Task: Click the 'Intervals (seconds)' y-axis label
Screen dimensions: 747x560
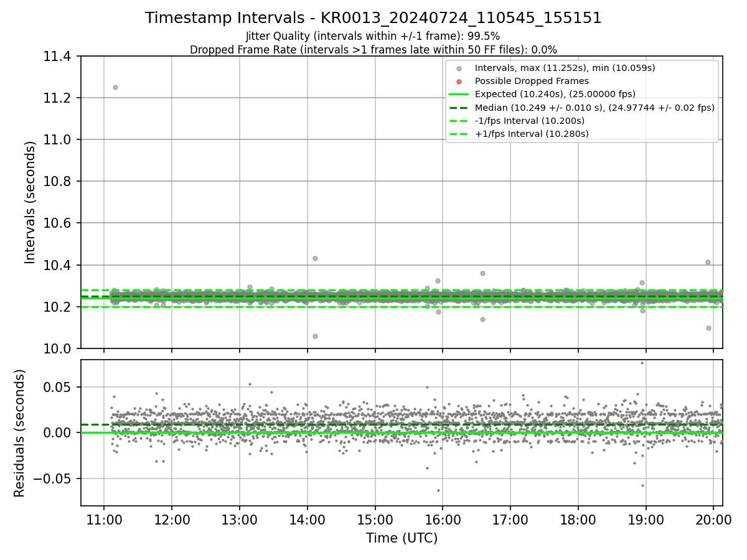Action: coord(31,202)
